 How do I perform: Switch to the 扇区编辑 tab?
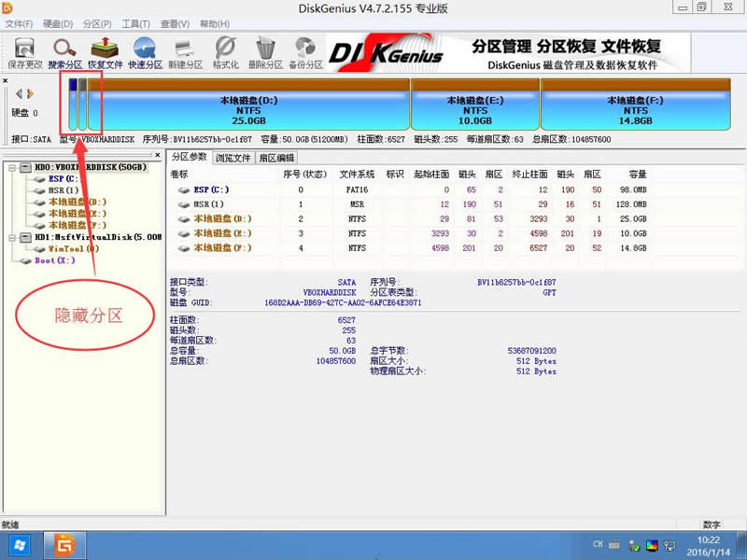pos(275,158)
